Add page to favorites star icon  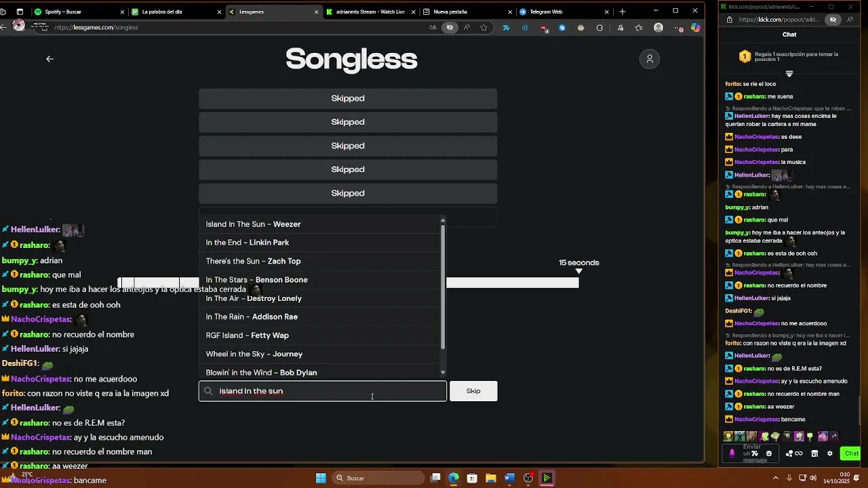pos(484,28)
